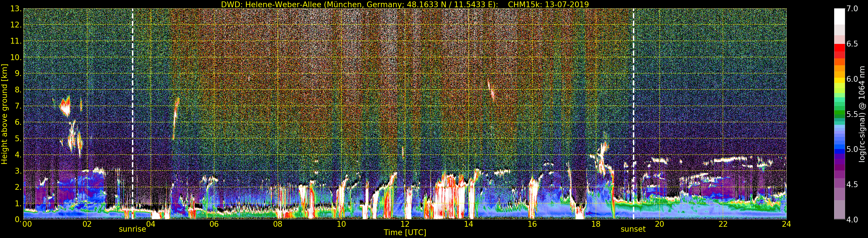Click the "16" time tick label
Screen dimensions: 868x238
coord(532,224)
